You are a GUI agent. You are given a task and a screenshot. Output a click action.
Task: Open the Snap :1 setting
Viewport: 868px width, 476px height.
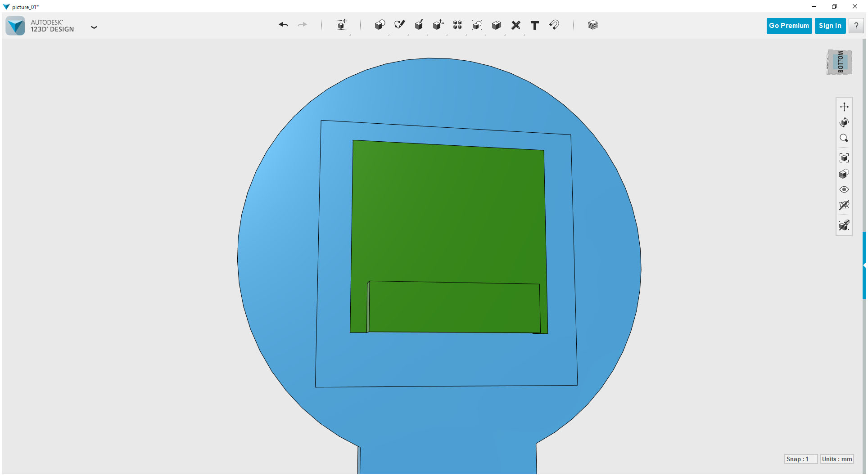point(800,459)
